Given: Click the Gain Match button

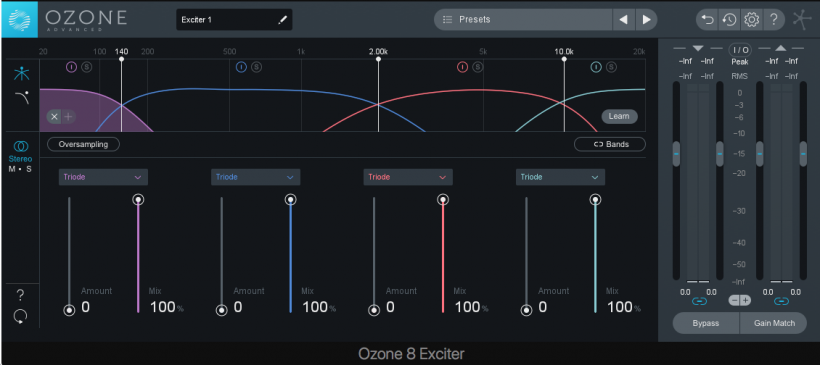Looking at the screenshot, I should 774,323.
